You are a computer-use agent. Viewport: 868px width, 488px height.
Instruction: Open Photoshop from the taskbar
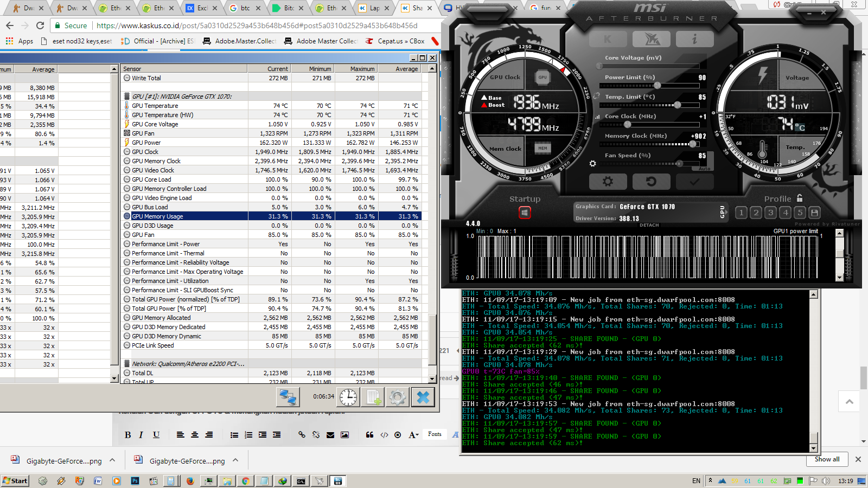pyautogui.click(x=135, y=481)
